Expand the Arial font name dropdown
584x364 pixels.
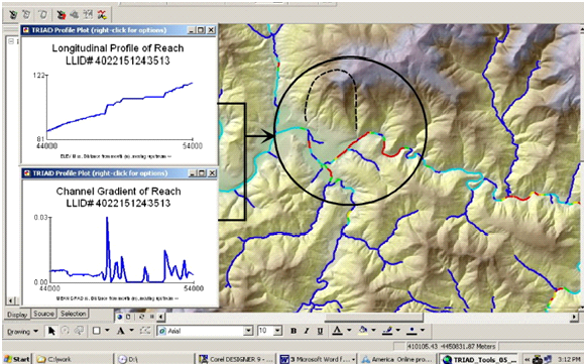click(x=248, y=331)
